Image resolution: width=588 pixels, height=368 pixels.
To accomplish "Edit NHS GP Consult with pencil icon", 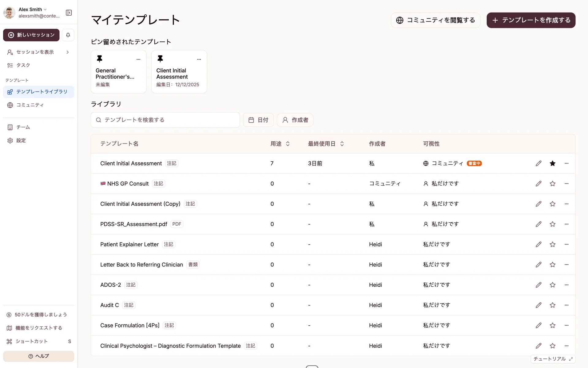I will coord(538,184).
